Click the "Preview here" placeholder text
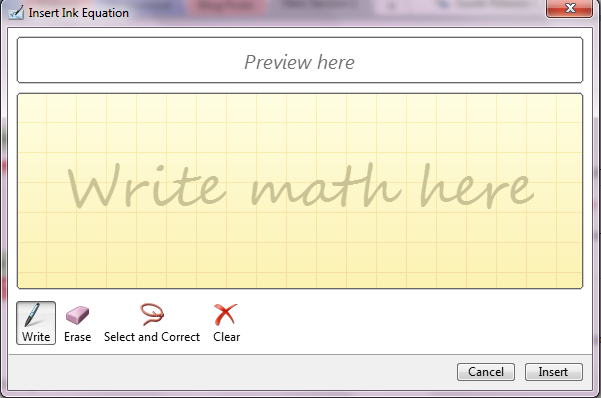Viewport: 601px width, 398px height. click(x=299, y=62)
